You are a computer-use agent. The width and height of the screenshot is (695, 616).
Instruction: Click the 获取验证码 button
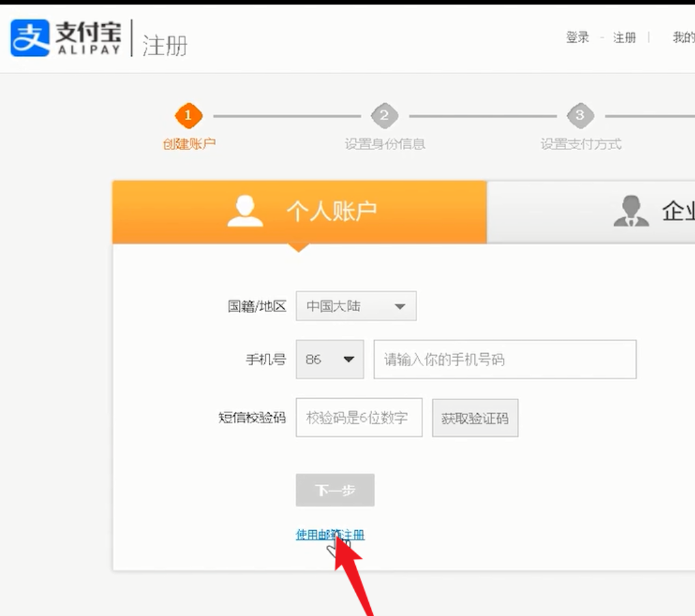(475, 418)
